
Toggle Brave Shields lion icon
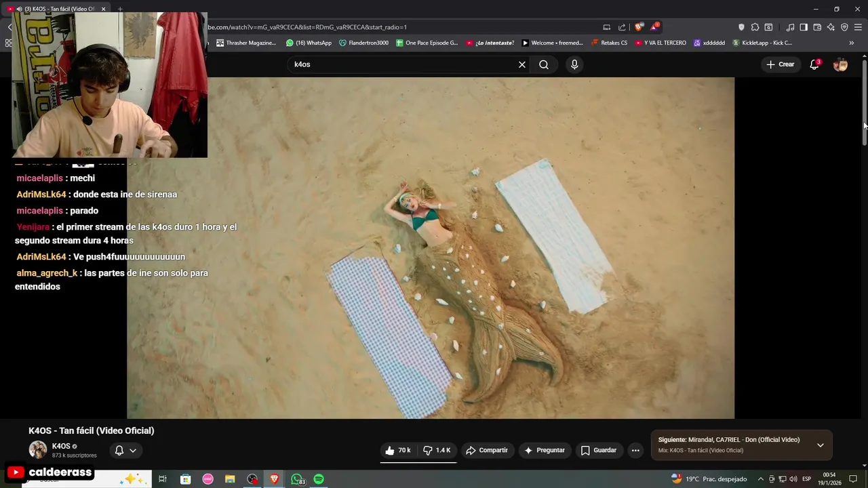(x=639, y=27)
